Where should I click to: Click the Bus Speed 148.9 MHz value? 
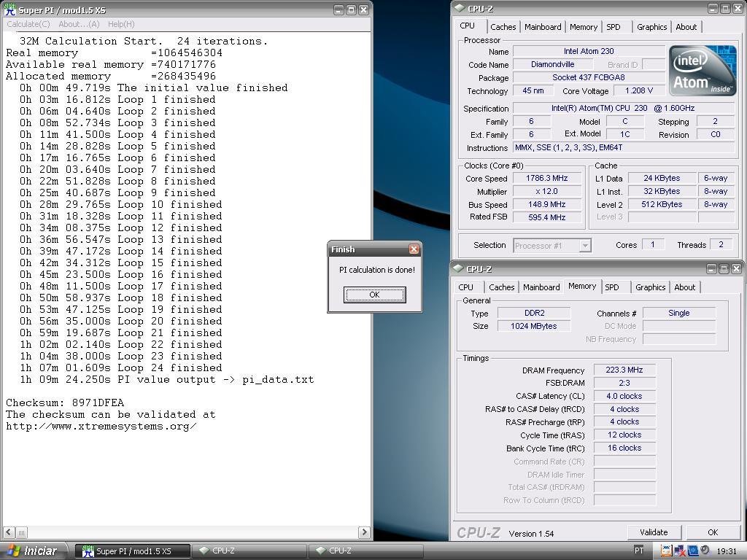[547, 204]
